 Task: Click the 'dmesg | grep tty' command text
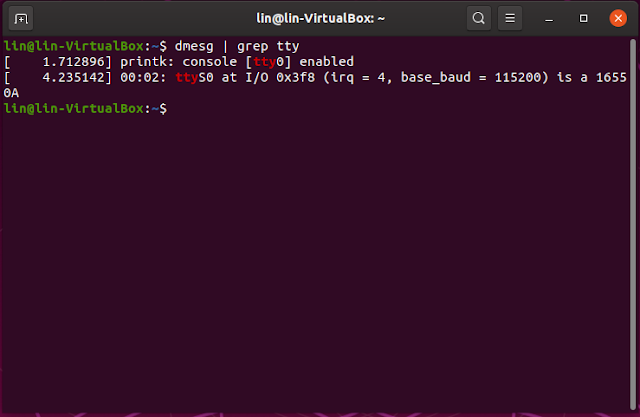237,46
